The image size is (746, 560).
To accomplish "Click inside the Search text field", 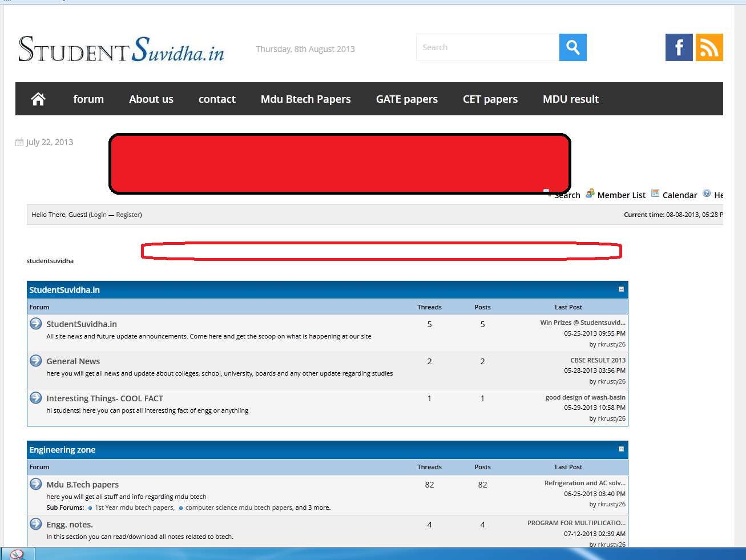I will coord(487,47).
